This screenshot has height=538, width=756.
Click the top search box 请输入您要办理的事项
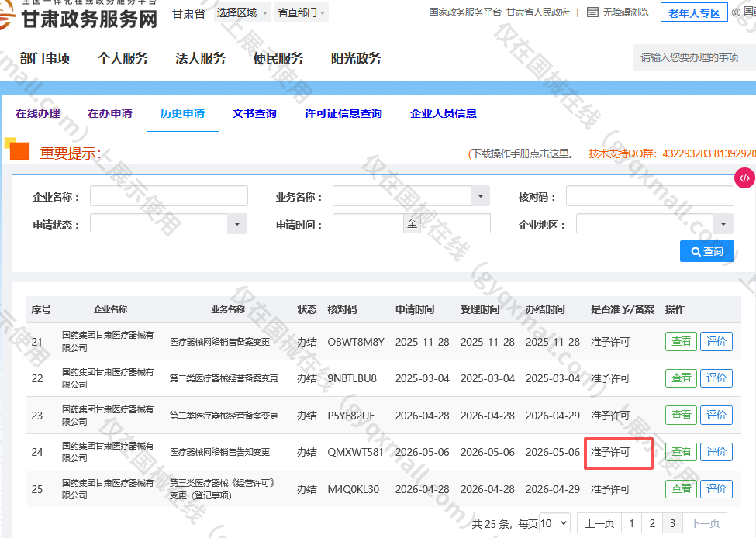pyautogui.click(x=694, y=58)
